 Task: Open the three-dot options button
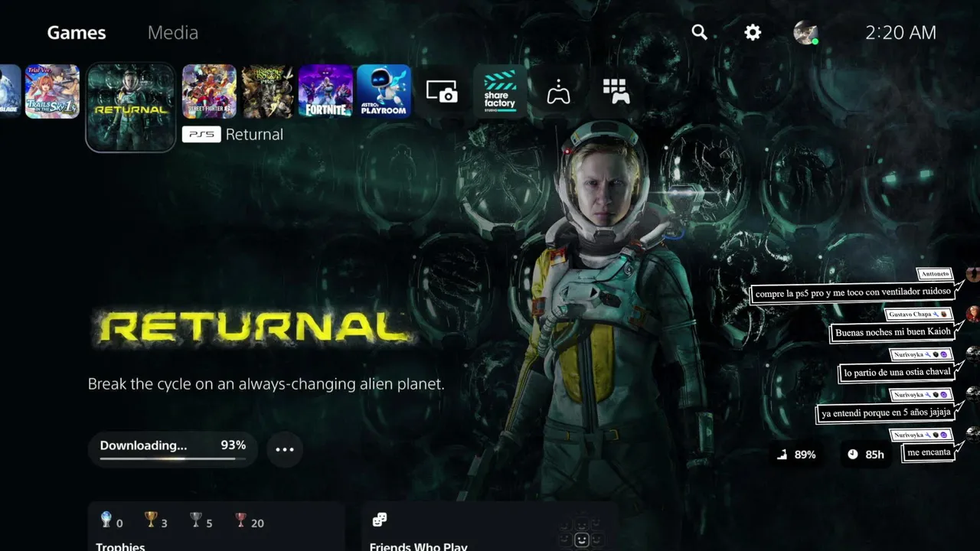pos(285,449)
